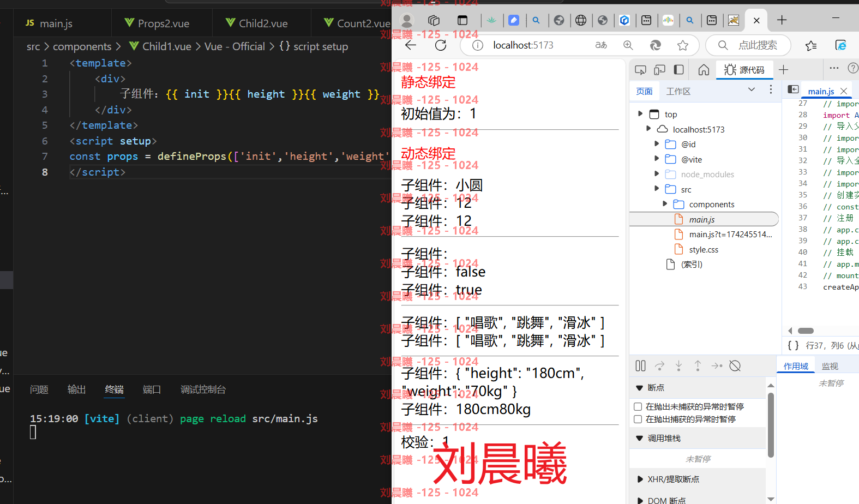The image size is (859, 504).
Task: Expand the DOM 断点 section
Action: [x=640, y=500]
